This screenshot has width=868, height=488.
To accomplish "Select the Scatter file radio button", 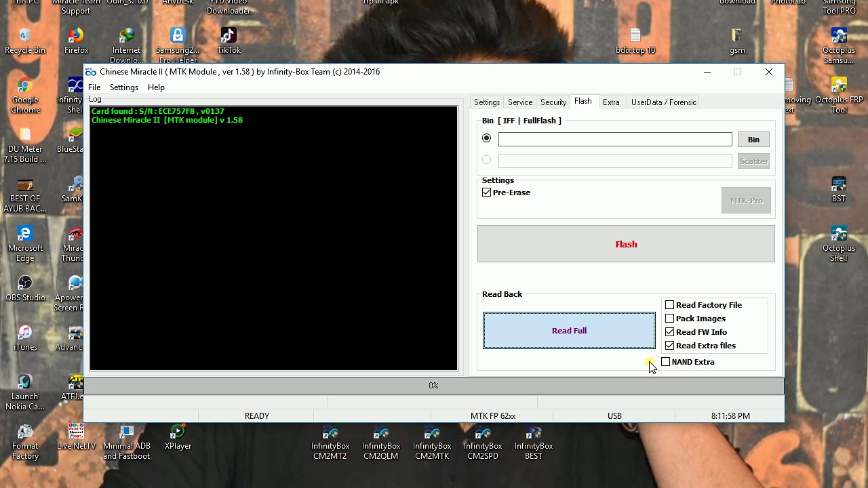I will pos(486,160).
